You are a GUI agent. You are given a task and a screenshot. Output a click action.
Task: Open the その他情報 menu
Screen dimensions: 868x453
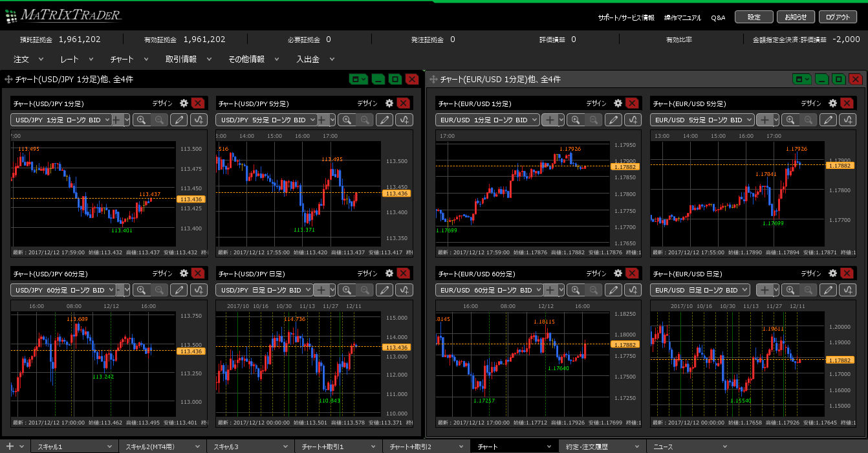(x=253, y=59)
